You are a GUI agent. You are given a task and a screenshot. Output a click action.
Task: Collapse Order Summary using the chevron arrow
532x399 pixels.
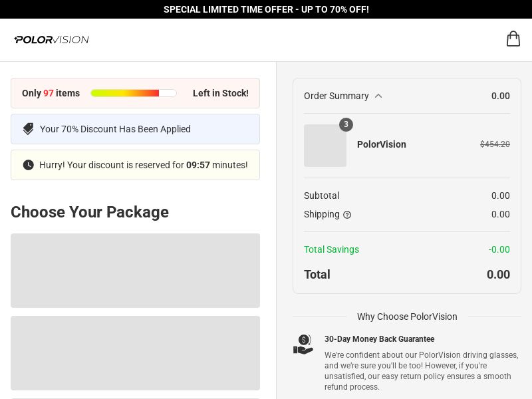(378, 96)
